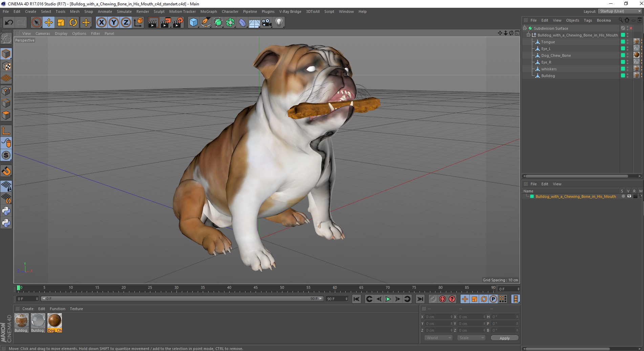Image resolution: width=644 pixels, height=351 pixels.
Task: Toggle X axis lock
Action: coord(101,23)
